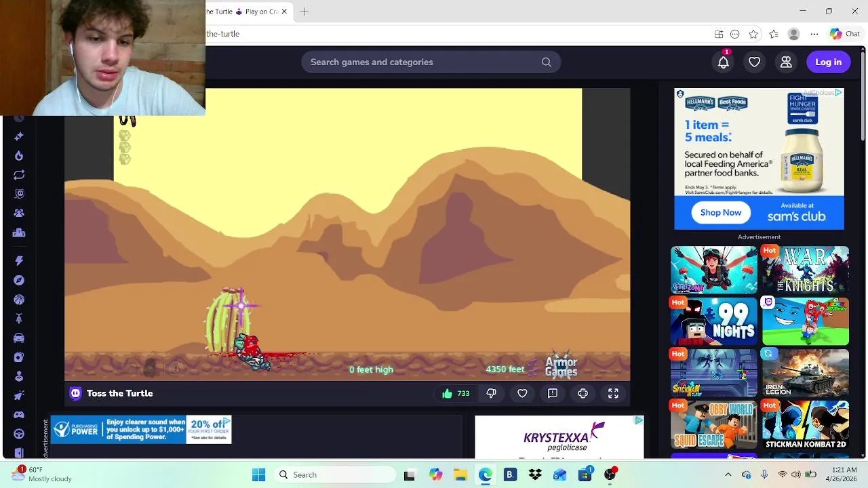The width and height of the screenshot is (868, 488).
Task: Open the Casual joystick sidebar icon
Action: point(19,376)
